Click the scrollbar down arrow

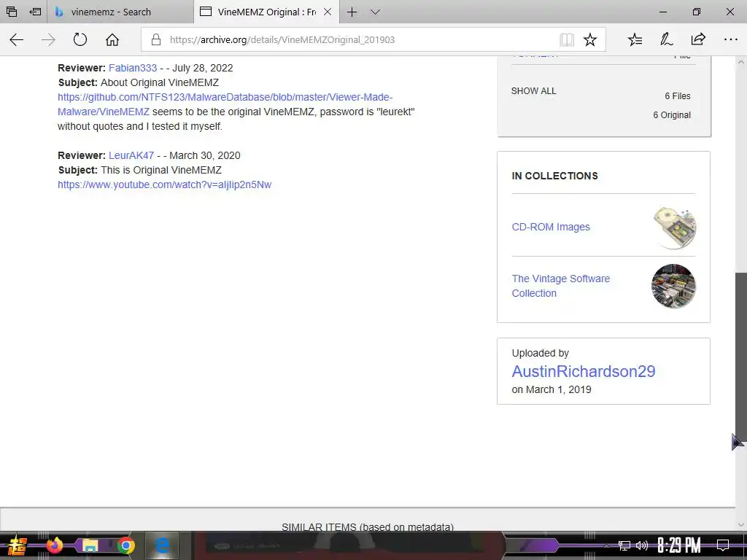coord(741,525)
